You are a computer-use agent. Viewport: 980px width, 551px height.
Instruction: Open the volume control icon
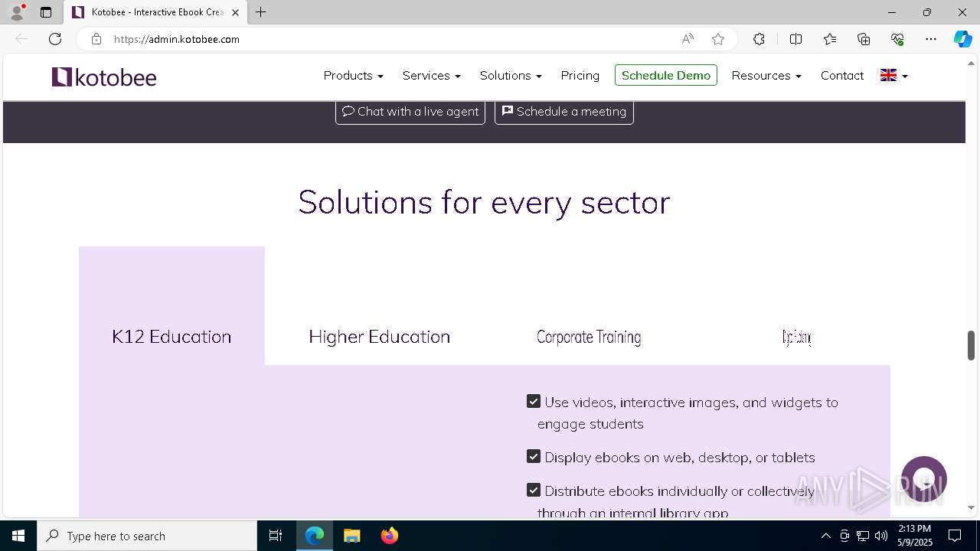pyautogui.click(x=881, y=536)
